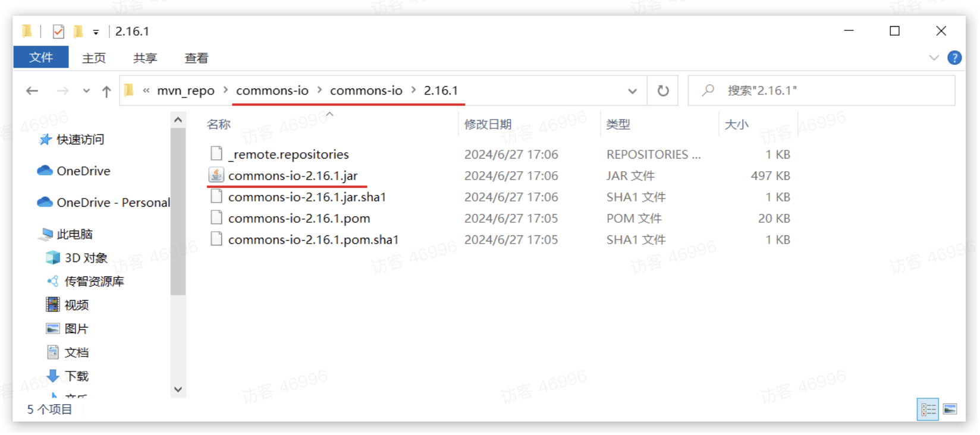The height and width of the screenshot is (435, 980).
Task: Sort files by the 修改日期 column header
Action: point(488,124)
